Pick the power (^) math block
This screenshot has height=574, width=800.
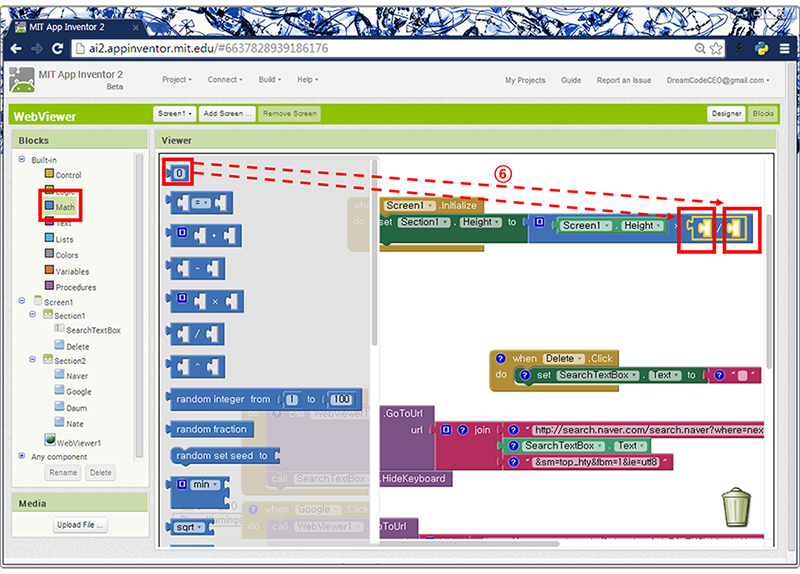[196, 366]
